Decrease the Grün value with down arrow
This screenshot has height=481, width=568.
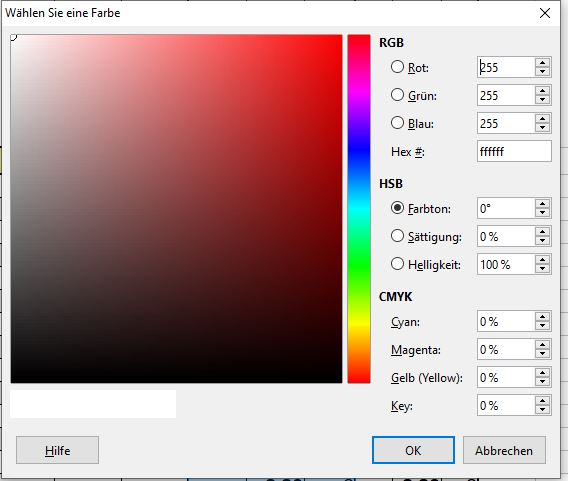pos(542,100)
